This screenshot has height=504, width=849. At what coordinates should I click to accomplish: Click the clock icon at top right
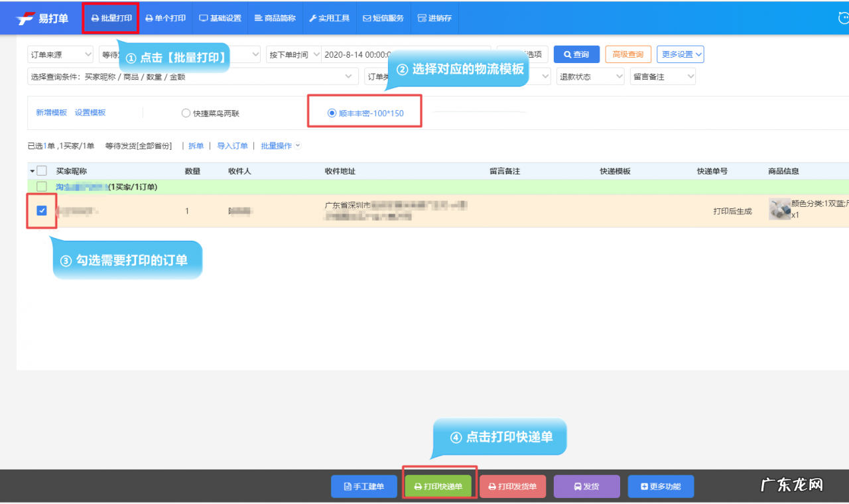(843, 18)
